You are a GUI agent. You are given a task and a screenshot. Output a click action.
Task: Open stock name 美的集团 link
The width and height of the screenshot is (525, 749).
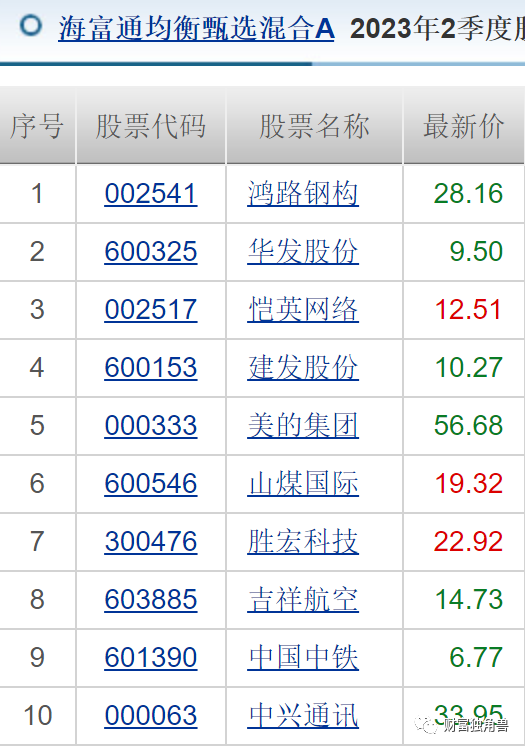coord(303,426)
